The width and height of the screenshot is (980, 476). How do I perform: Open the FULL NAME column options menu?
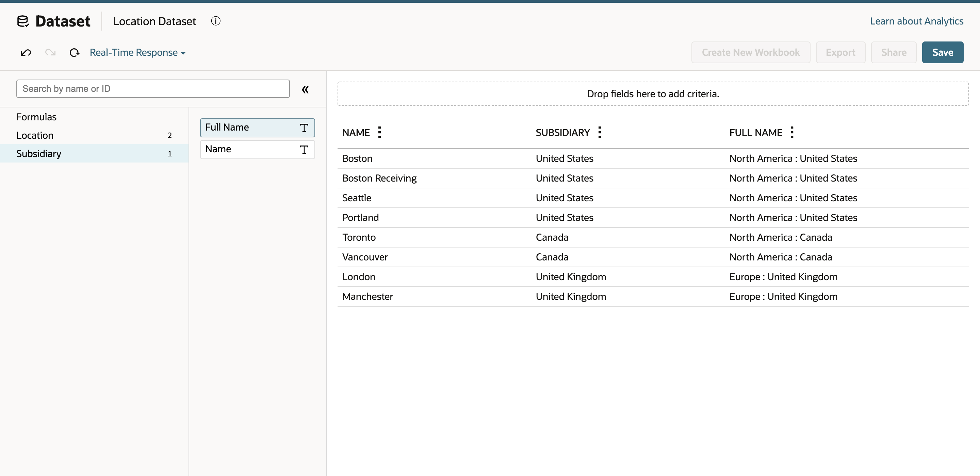(792, 132)
